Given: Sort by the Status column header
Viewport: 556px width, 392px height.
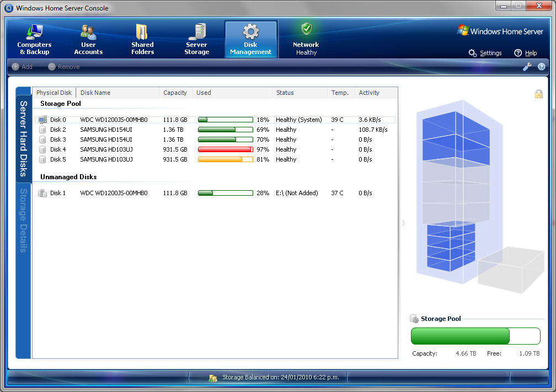Looking at the screenshot, I should pos(300,93).
